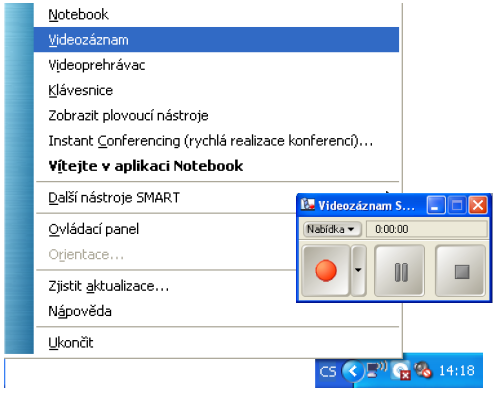This screenshot has width=501, height=394.
Task: Choose Zjistit aktualizace menu item
Action: [165, 286]
